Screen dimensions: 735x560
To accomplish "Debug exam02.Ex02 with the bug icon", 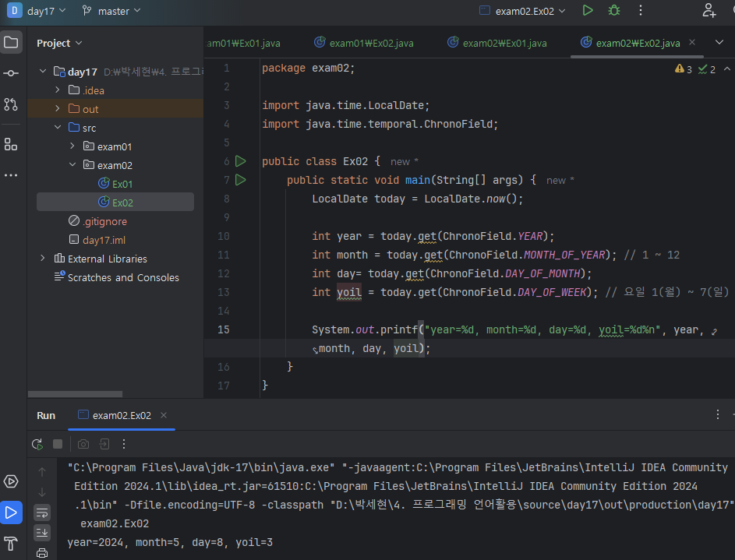I will click(614, 10).
